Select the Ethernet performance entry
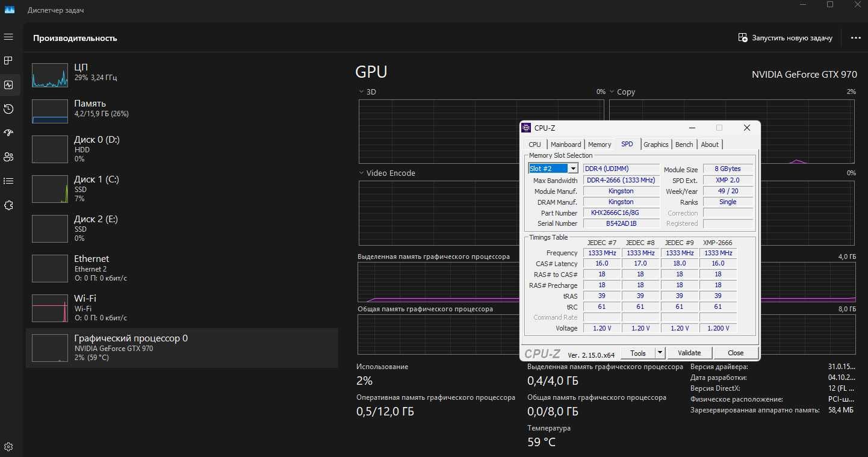This screenshot has width=868, height=457. tap(182, 268)
